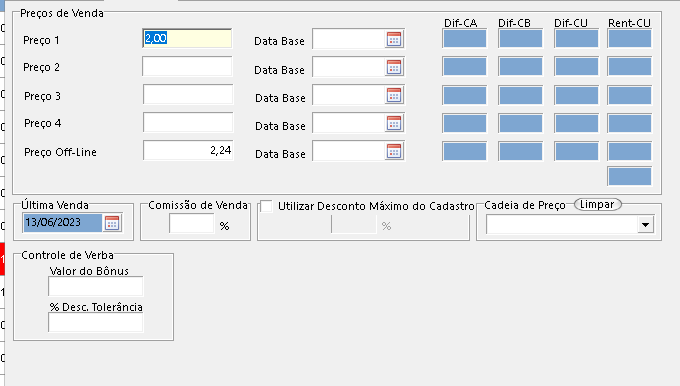Click the Dif-CU box in Preço Off-Line row
The width and height of the screenshot is (680, 386).
576,152
